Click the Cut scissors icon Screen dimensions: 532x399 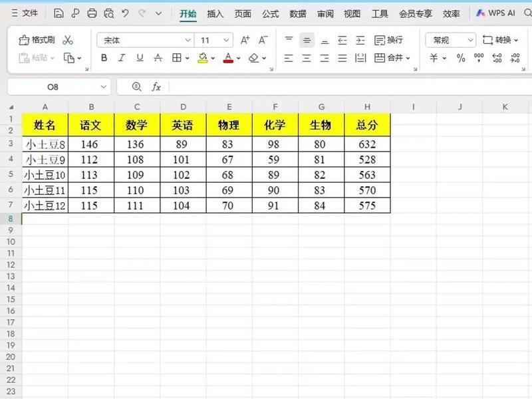pos(68,40)
